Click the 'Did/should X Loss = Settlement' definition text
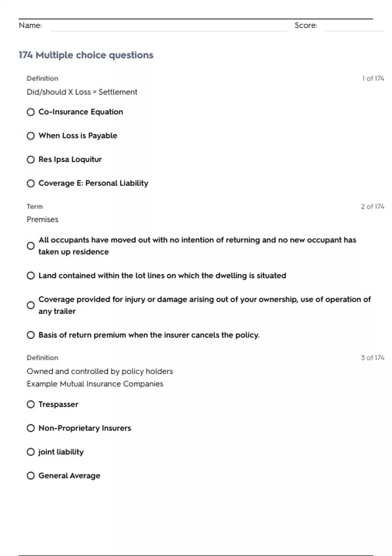 [82, 92]
